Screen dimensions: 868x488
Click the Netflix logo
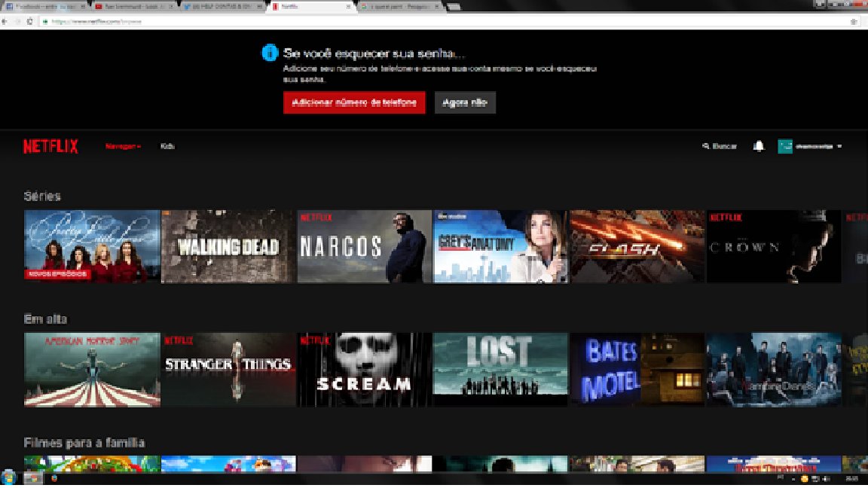pos(50,146)
